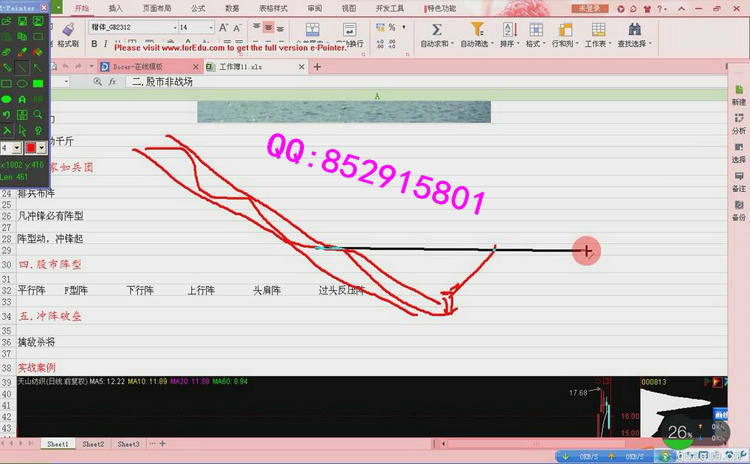The height and width of the screenshot is (464, 750).
Task: Click the new document tab plus button
Action: coord(317,67)
